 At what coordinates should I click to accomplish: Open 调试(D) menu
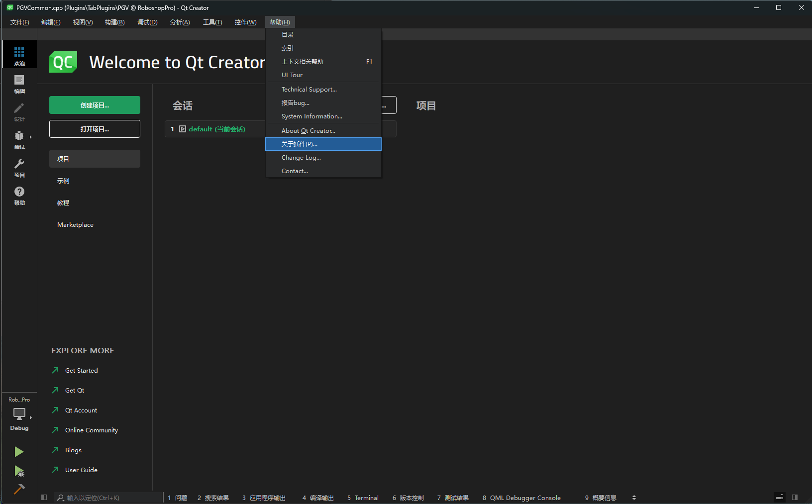click(x=147, y=22)
